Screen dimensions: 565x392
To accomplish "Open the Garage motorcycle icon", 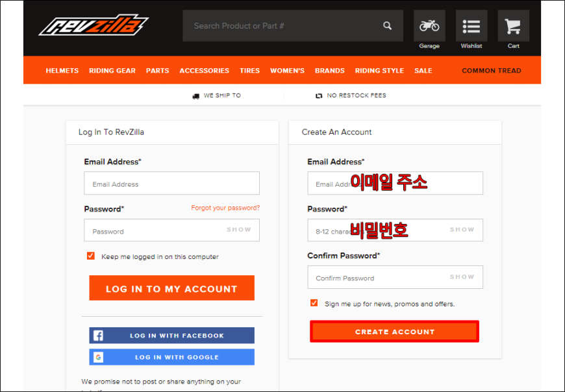I will coord(429,25).
